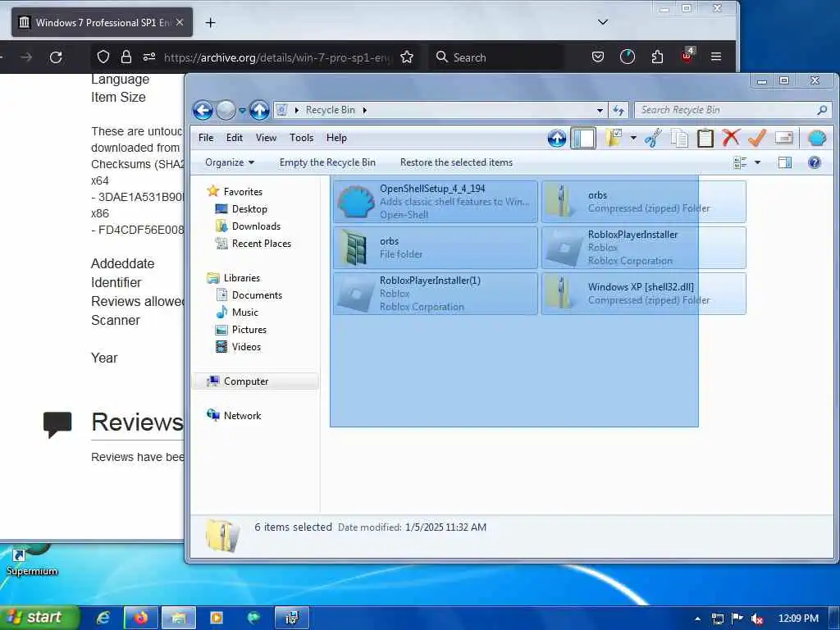Click the muted volume tray icon
This screenshot has height=630, width=840.
click(x=757, y=619)
